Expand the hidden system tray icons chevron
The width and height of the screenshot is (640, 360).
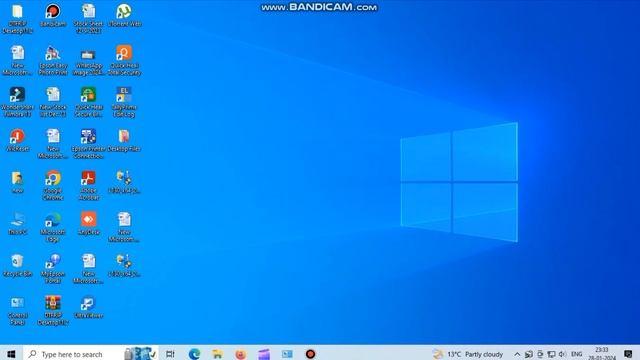(x=517, y=354)
